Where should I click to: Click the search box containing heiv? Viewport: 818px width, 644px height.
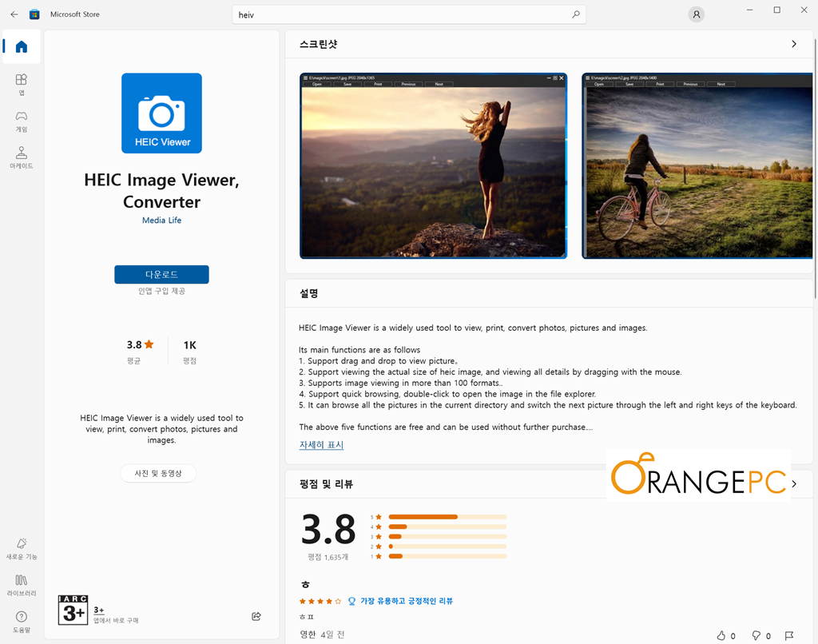pos(409,14)
